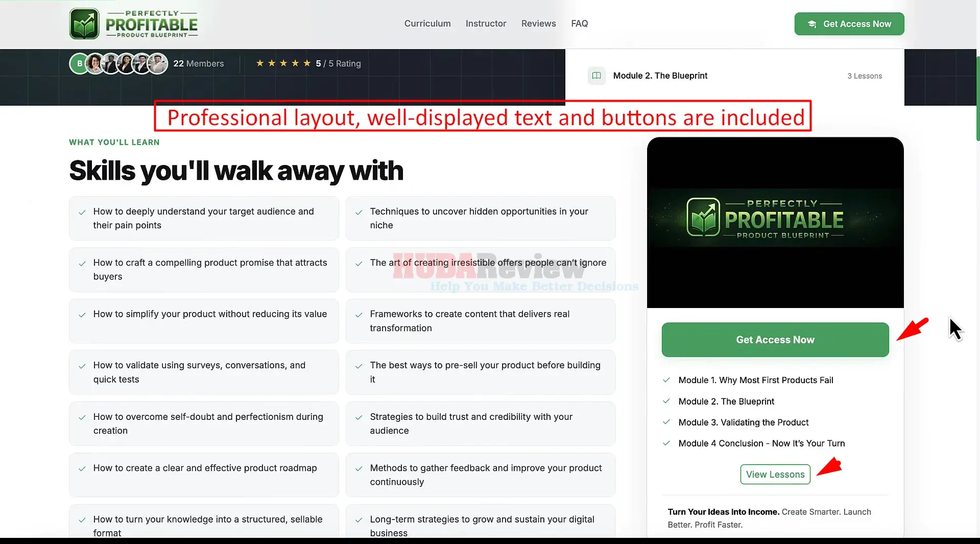Viewport: 980px width, 544px height.
Task: Click checkmark beside 'simplify your product'
Action: pyautogui.click(x=82, y=315)
